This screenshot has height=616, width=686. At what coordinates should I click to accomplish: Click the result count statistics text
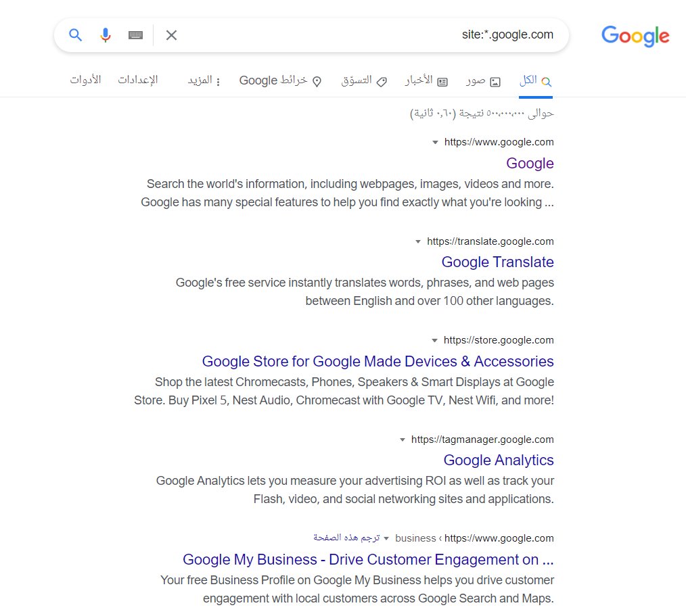click(482, 114)
